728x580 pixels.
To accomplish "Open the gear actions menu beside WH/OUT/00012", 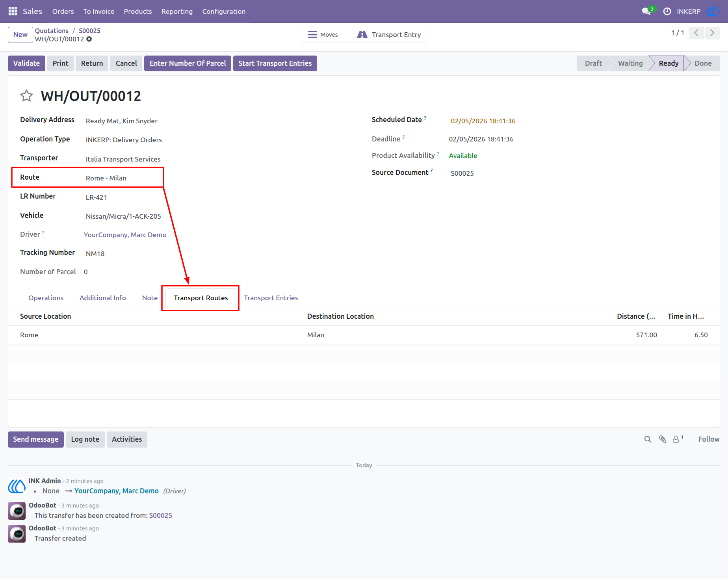I will (89, 39).
